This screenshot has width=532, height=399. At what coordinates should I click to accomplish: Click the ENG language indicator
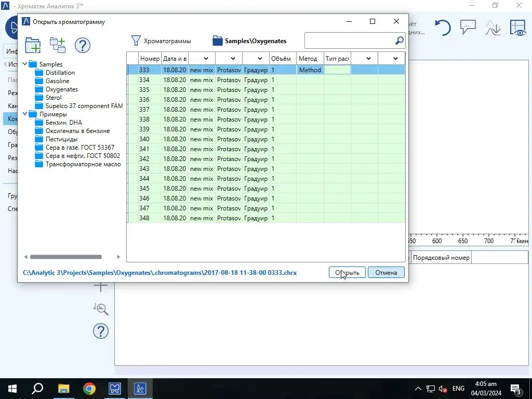tap(458, 389)
